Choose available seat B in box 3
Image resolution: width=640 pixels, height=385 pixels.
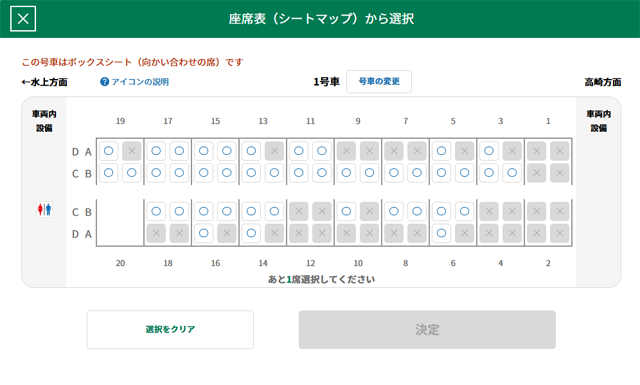512,173
